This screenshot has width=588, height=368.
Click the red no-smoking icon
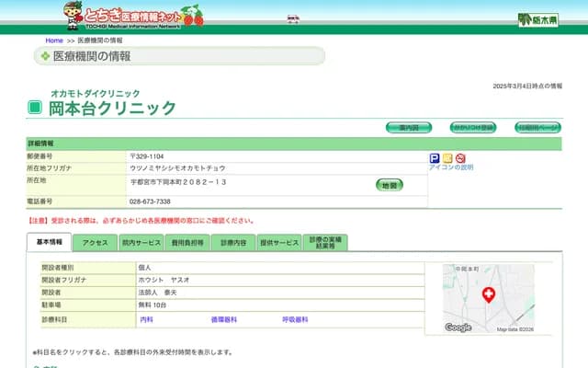460,158
